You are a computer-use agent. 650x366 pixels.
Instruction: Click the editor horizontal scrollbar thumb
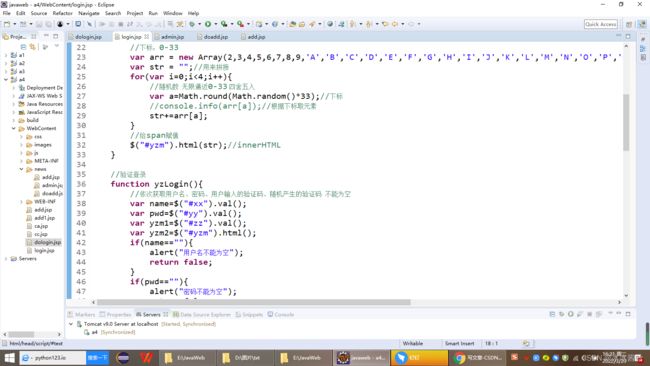click(x=254, y=302)
